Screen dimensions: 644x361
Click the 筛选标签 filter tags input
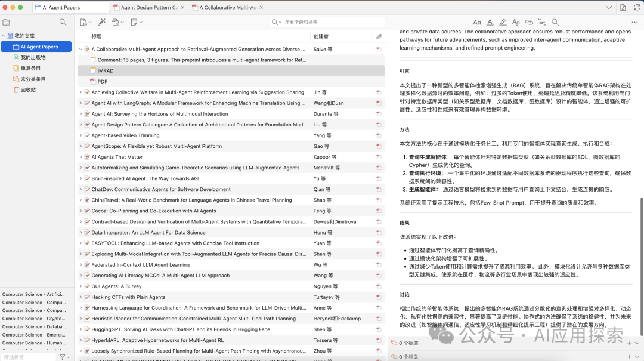pos(28,357)
